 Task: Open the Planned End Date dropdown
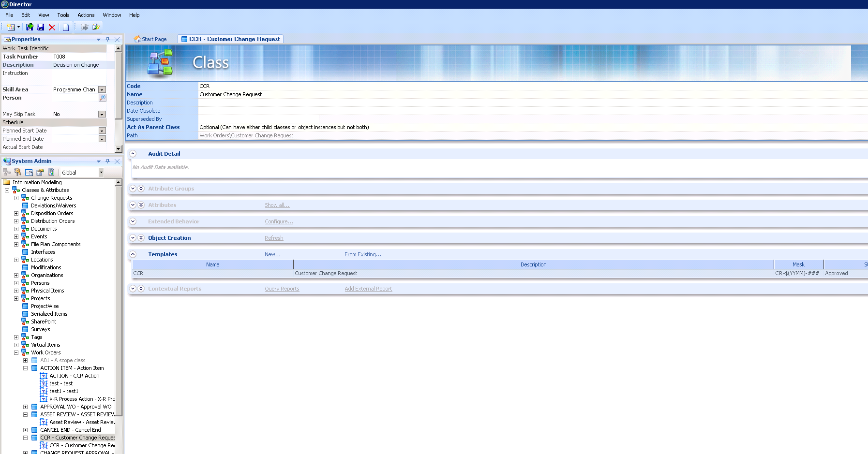(x=102, y=139)
